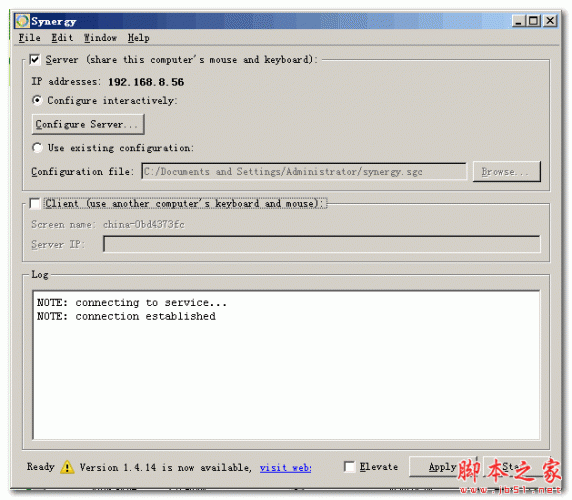Select Use existing configuration radio option
The width and height of the screenshot is (572, 500).
[x=37, y=147]
